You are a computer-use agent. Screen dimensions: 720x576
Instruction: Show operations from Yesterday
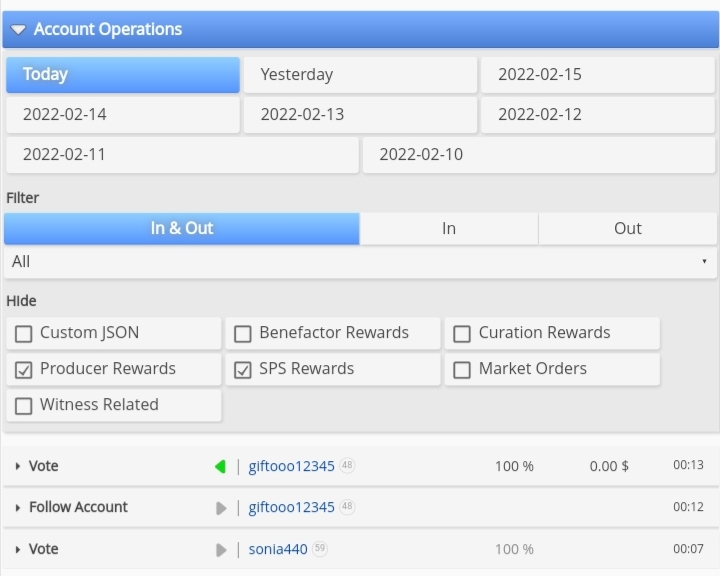point(360,75)
